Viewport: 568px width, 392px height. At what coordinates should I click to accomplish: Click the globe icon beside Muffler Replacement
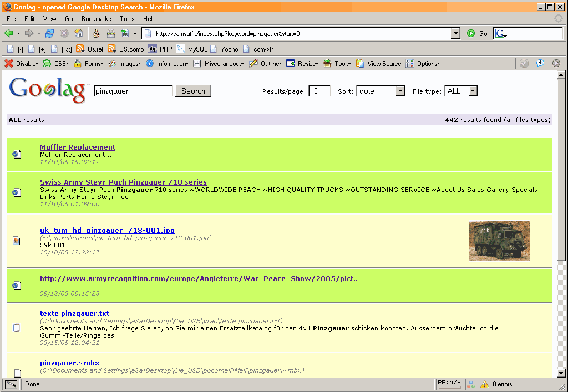coord(17,154)
